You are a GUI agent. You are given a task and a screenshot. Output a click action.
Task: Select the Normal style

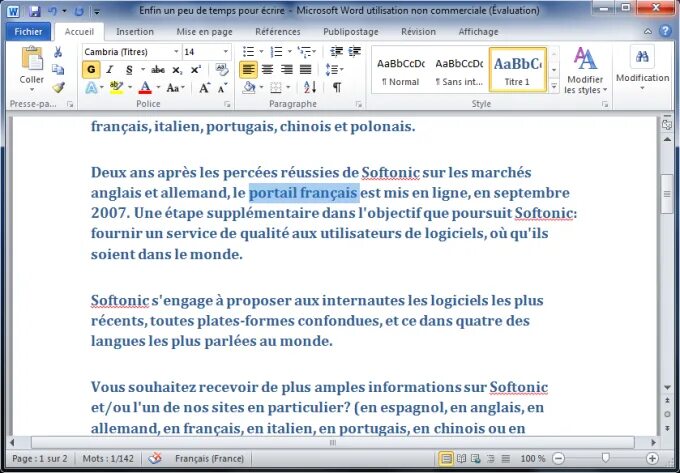tap(401, 70)
